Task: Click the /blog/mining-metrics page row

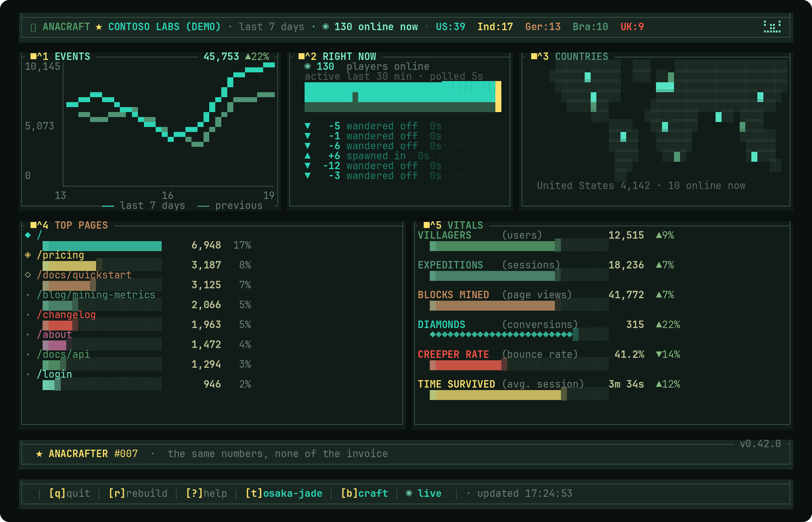Action: pos(138,300)
